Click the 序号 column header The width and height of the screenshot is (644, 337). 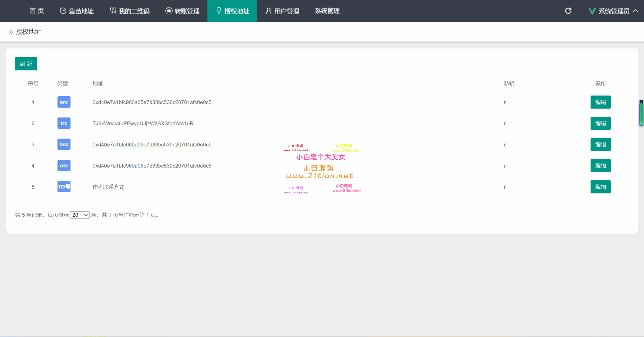pyautogui.click(x=33, y=83)
